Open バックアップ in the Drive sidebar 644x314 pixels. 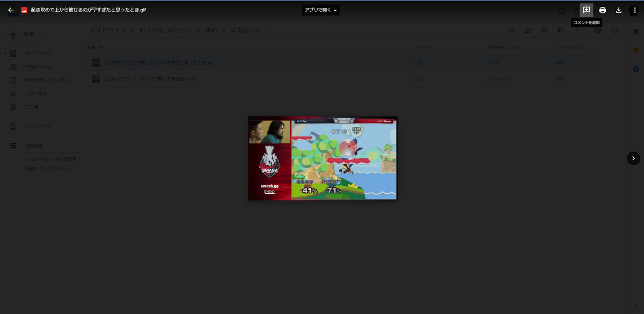click(38, 126)
